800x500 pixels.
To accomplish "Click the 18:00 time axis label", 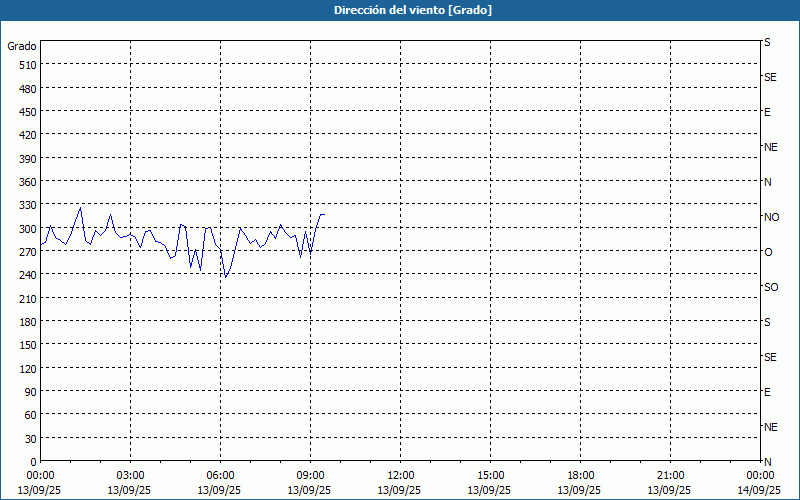I will [x=581, y=476].
